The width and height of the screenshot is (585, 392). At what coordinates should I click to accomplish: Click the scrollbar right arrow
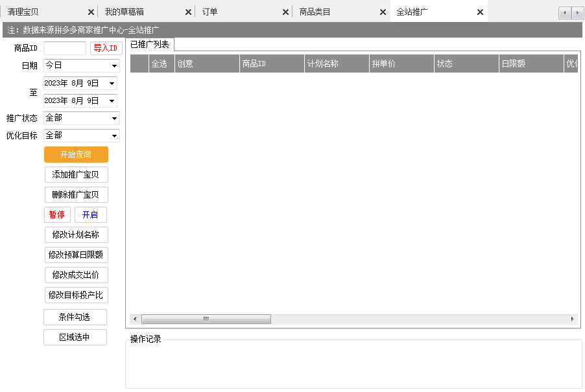click(572, 319)
